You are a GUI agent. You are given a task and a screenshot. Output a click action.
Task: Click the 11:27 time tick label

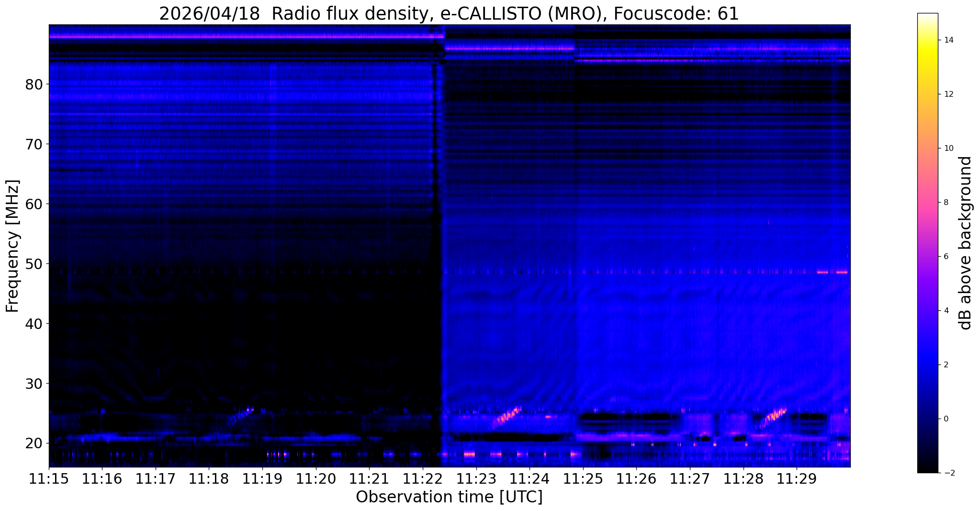689,479
